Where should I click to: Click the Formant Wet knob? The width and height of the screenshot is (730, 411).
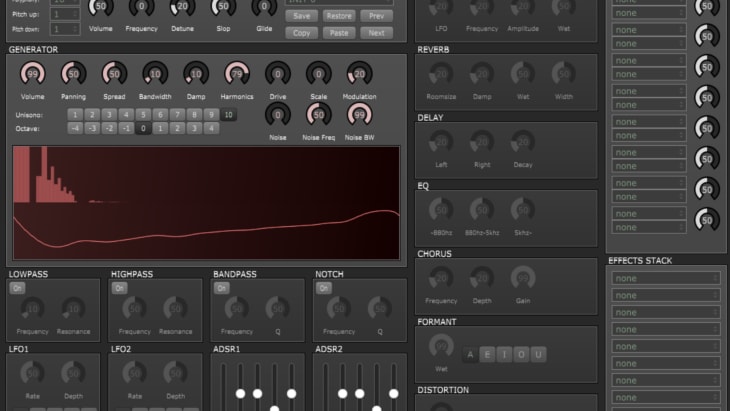[x=441, y=346]
